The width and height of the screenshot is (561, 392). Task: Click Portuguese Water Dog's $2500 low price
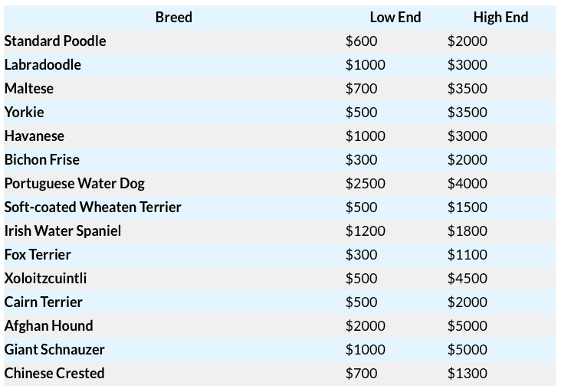coord(366,183)
